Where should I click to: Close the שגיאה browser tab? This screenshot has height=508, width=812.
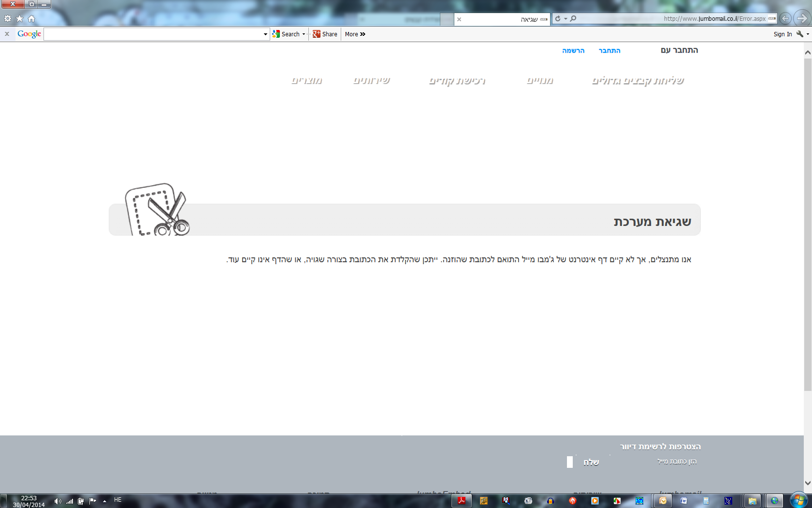pyautogui.click(x=459, y=19)
